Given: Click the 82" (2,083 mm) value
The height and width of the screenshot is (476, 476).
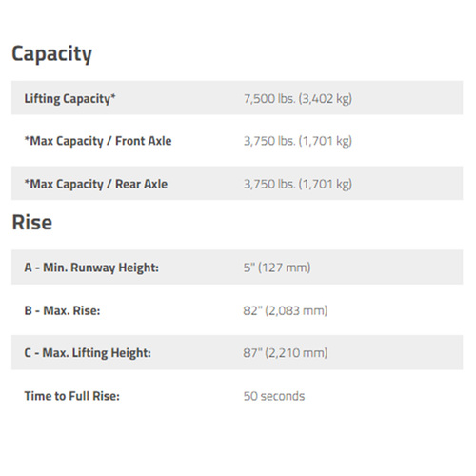Looking at the screenshot, I should 286,310.
